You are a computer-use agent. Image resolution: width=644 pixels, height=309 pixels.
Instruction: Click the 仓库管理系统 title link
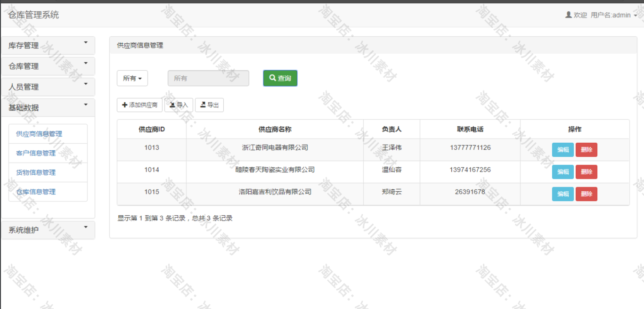coord(33,15)
